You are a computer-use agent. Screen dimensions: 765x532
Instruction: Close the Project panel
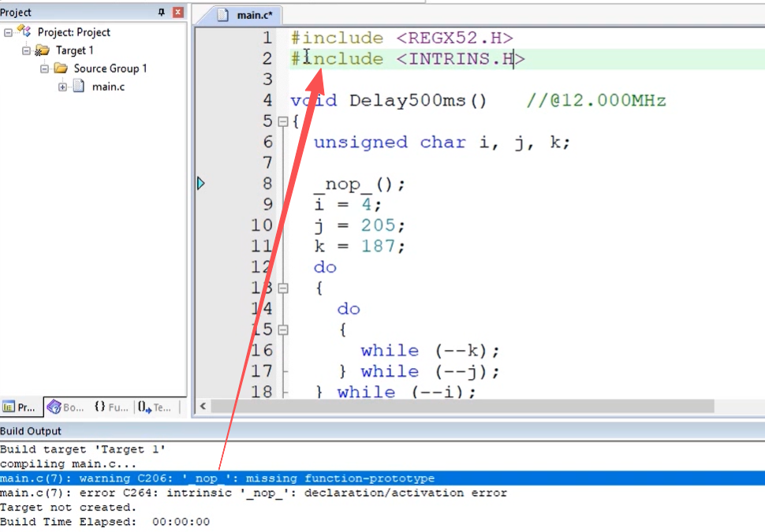click(178, 12)
